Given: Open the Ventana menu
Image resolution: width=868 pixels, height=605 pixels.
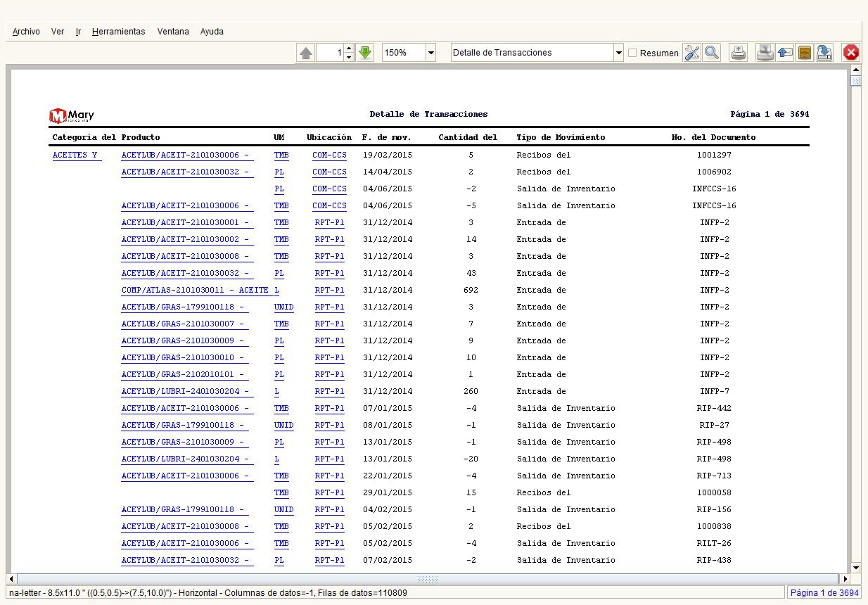Looking at the screenshot, I should click(173, 32).
